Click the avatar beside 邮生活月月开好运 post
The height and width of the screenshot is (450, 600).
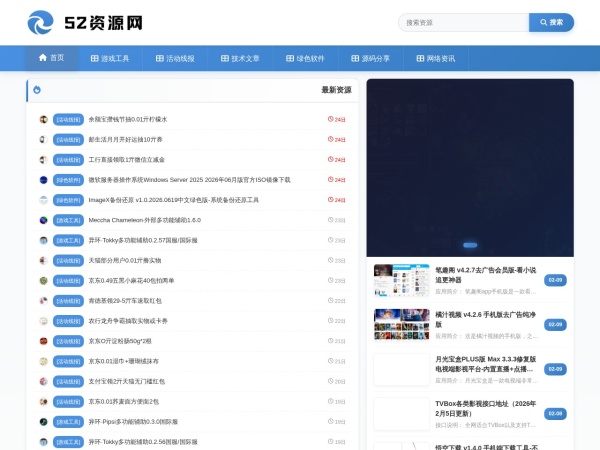44,140
